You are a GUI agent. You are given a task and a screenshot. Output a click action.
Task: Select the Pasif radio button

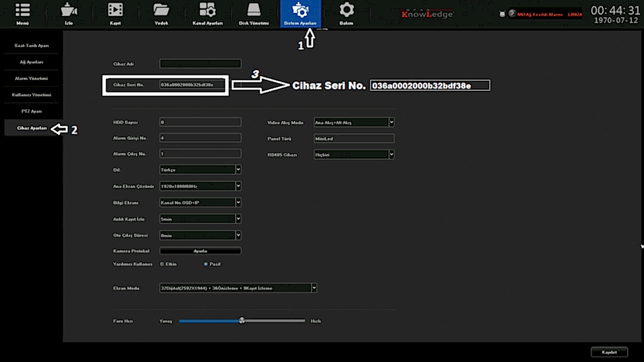click(x=206, y=264)
